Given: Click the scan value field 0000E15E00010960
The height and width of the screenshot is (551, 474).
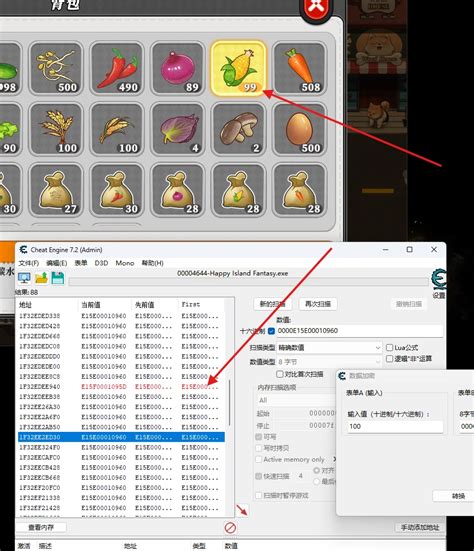Looking at the screenshot, I should 359,331.
